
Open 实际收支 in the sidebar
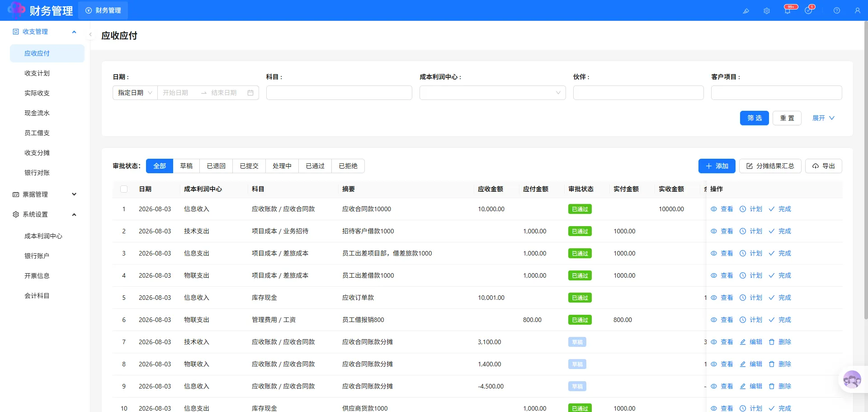click(47, 93)
